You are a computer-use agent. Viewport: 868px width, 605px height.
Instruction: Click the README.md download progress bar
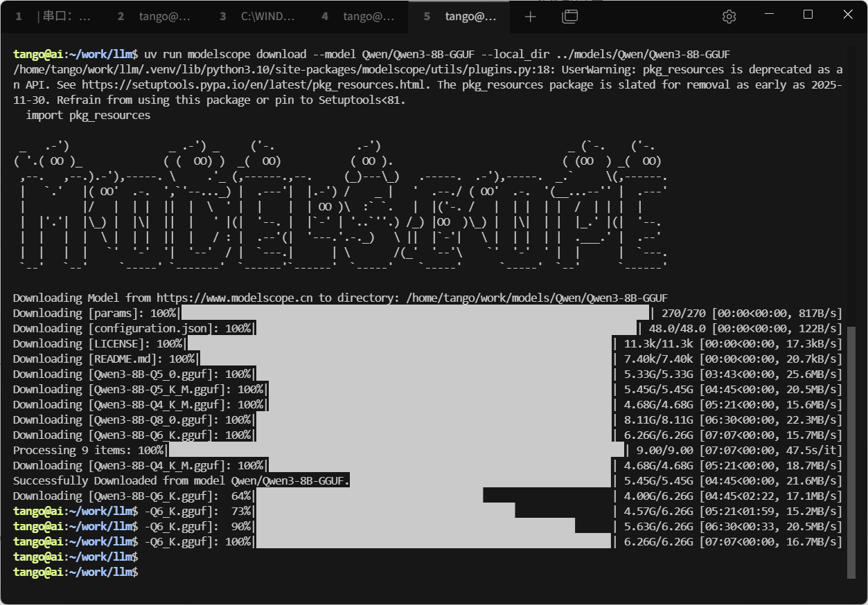tap(405, 359)
